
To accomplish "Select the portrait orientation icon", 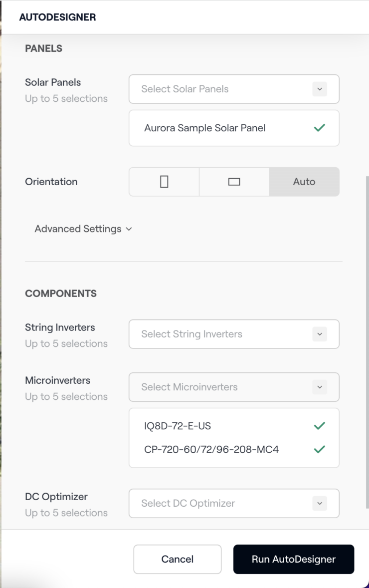I will 164,182.
